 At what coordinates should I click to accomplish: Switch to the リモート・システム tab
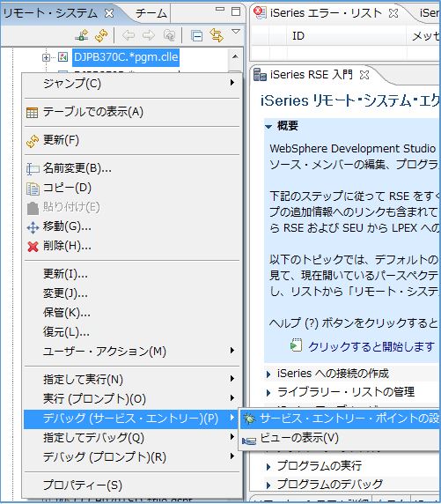pos(50,13)
